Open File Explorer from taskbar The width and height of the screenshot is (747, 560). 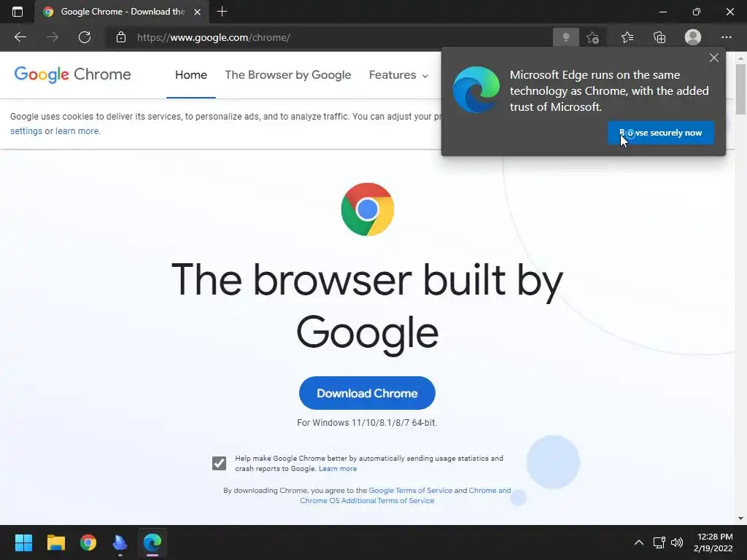pos(55,542)
